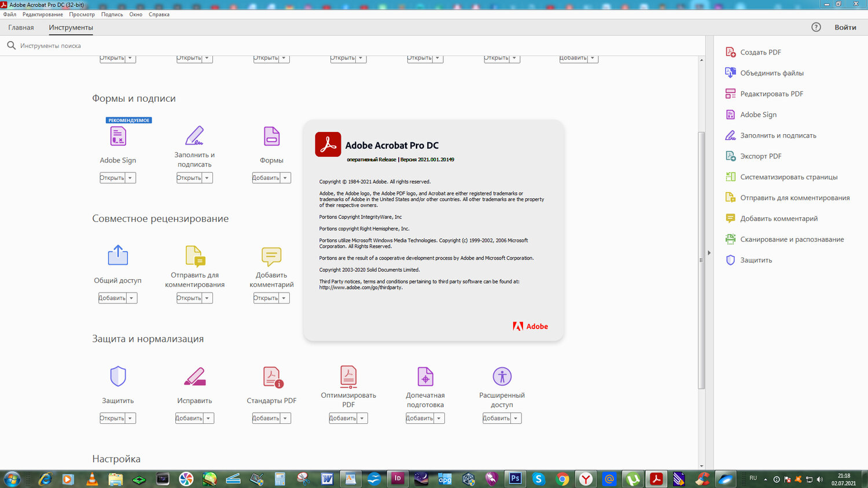Viewport: 868px width, 488px height.
Task: Open Сканирование и распознавание in the right panel
Action: click(x=785, y=239)
